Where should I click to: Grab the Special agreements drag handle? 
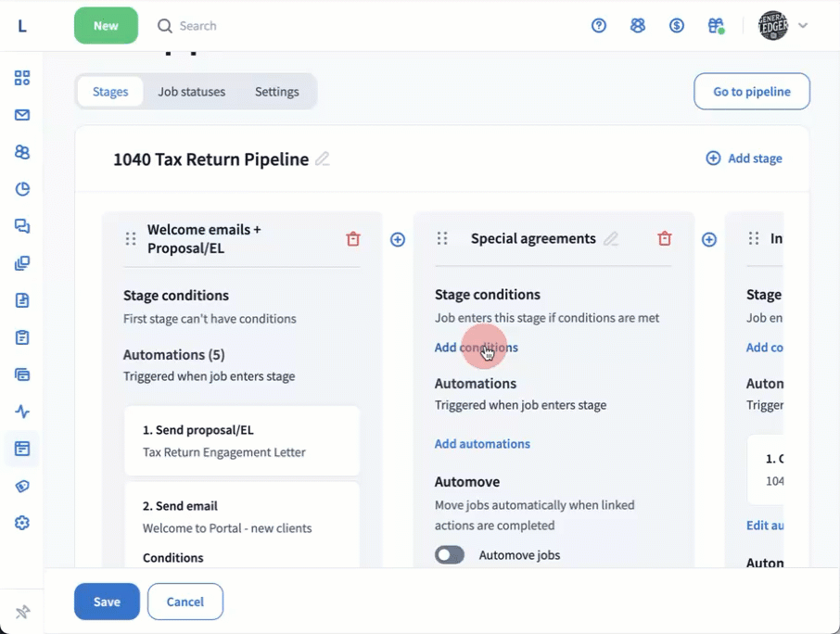pos(442,239)
